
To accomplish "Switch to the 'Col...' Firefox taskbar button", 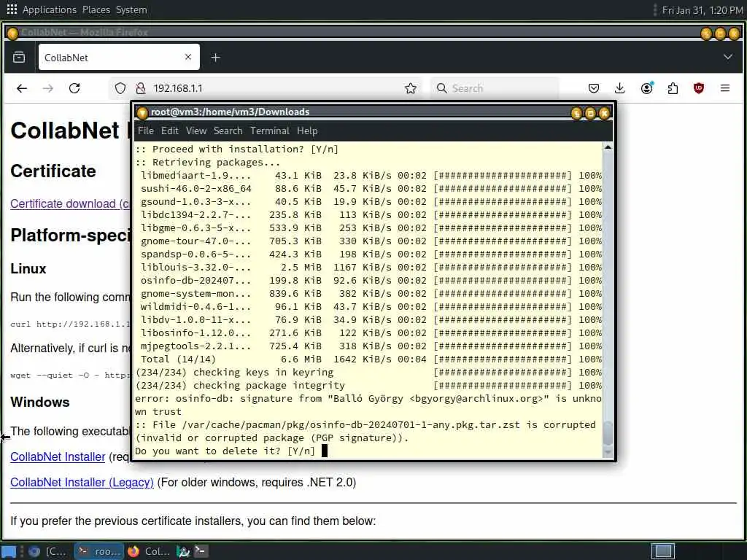I will click(149, 551).
